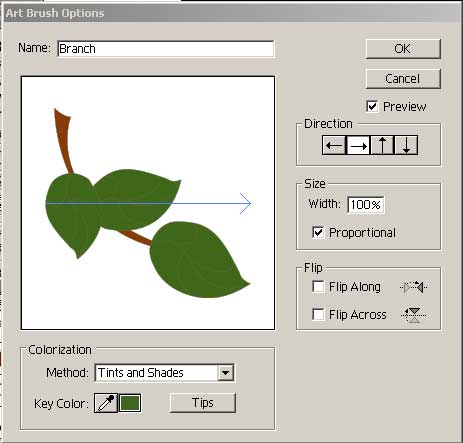The image size is (463, 443).
Task: Set brush direction to down arrow
Action: coord(406,145)
